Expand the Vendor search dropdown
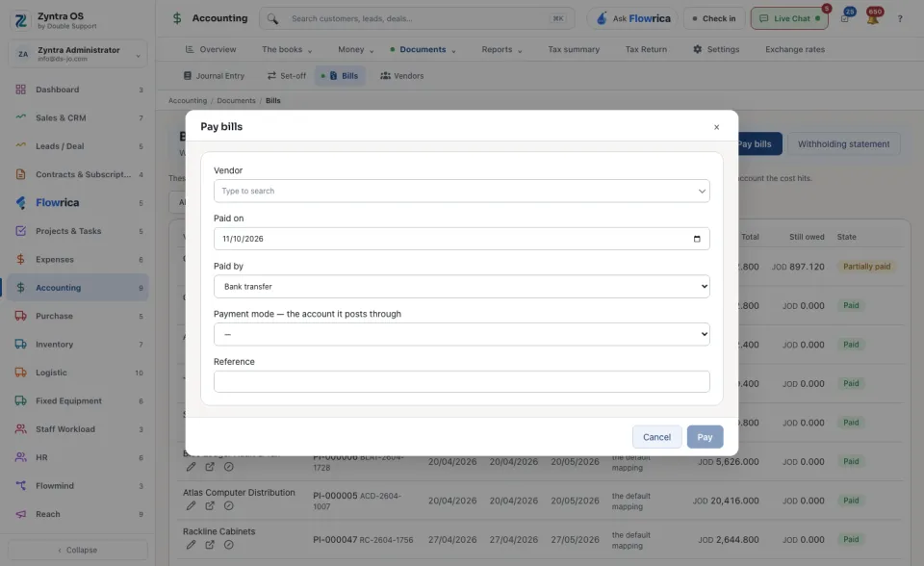924x566 pixels. click(x=461, y=191)
